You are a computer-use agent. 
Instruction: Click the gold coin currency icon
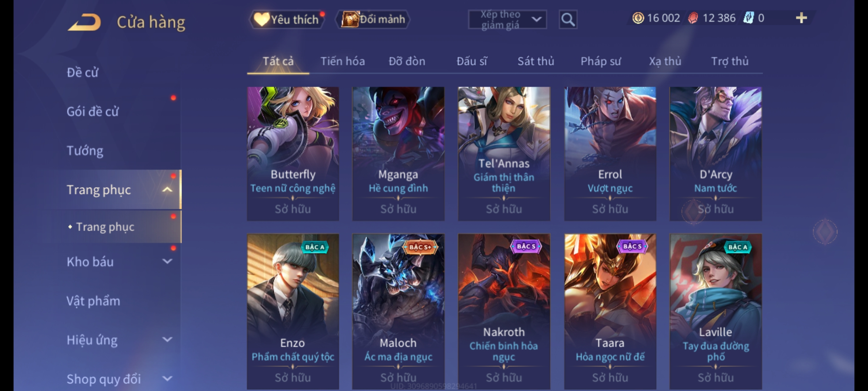[638, 18]
